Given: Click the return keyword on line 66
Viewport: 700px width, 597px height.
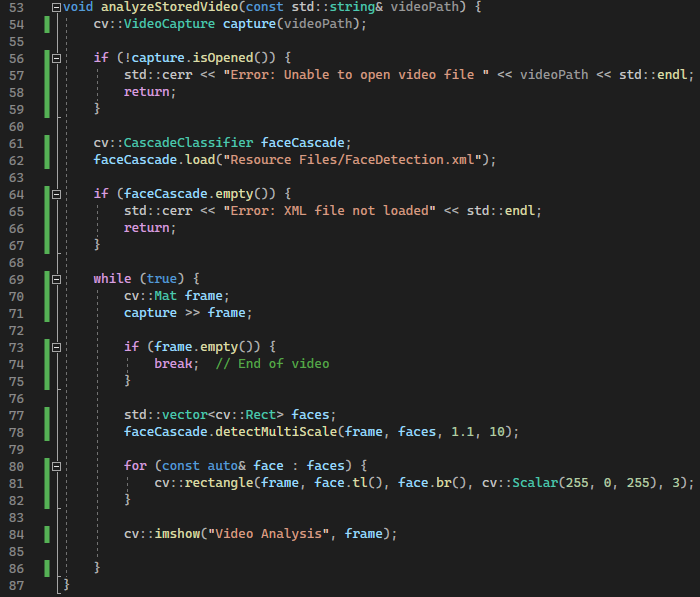Looking at the screenshot, I should click(146, 227).
